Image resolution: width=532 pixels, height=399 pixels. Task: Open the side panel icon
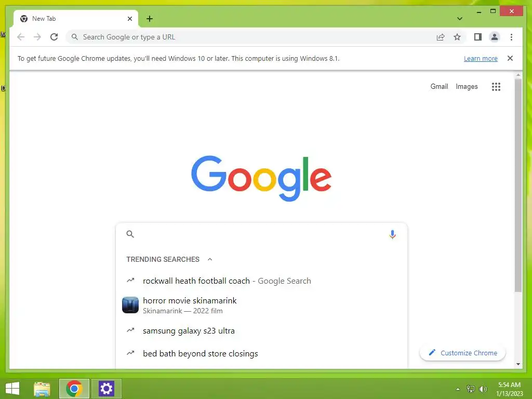point(478,37)
